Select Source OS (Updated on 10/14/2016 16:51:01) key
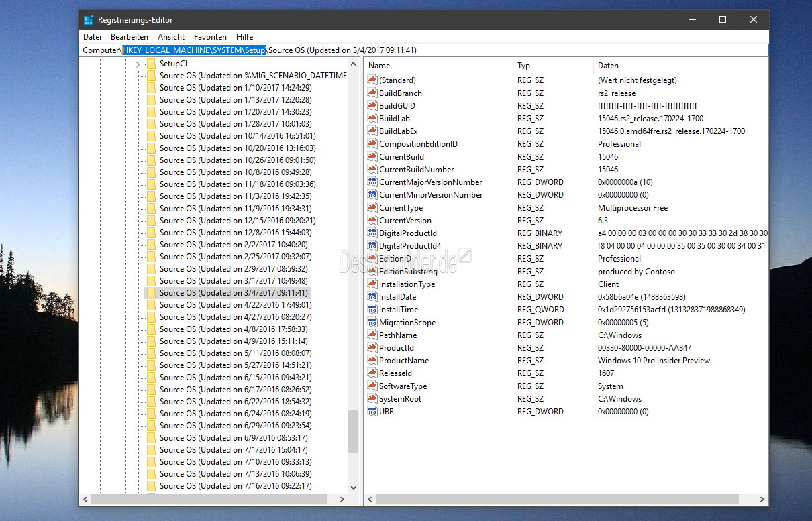Viewport: 812px width, 521px height. tap(238, 136)
